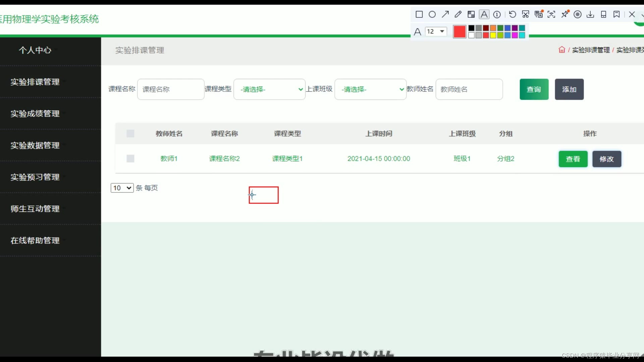
Task: Open the 上课班级 dropdown
Action: tap(370, 89)
